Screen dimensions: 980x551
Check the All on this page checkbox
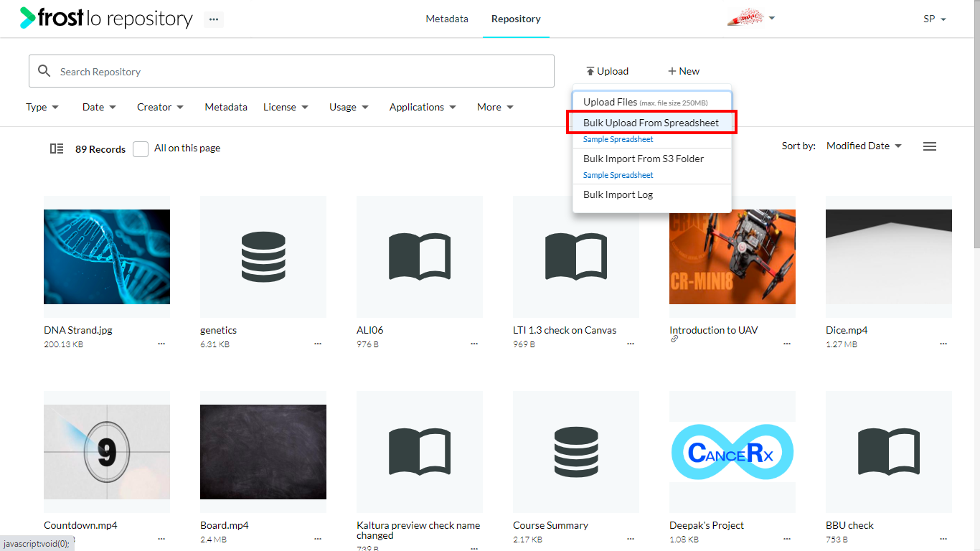point(141,149)
